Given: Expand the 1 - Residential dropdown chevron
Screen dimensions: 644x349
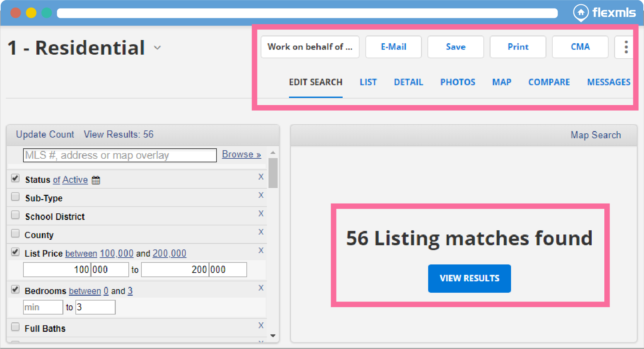Looking at the screenshot, I should point(158,48).
